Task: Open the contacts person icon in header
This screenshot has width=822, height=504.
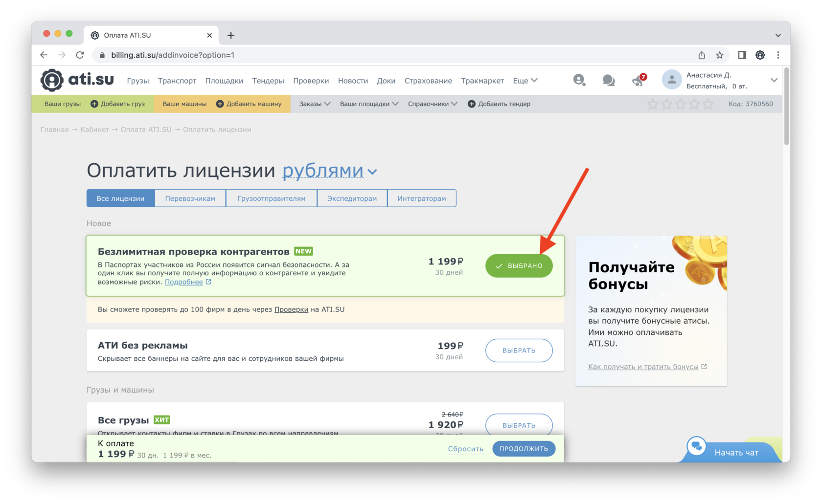Action: [579, 80]
